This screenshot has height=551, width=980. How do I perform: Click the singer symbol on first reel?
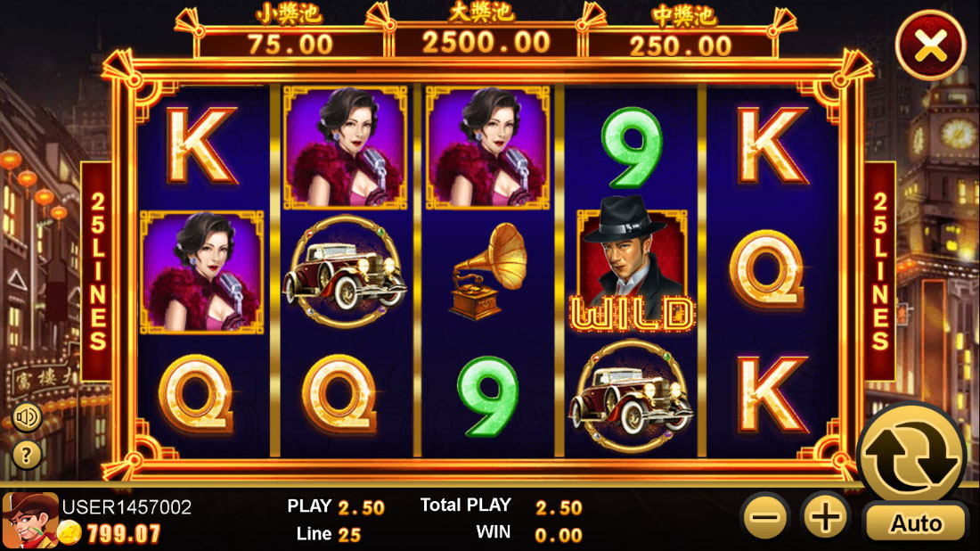pos(201,272)
